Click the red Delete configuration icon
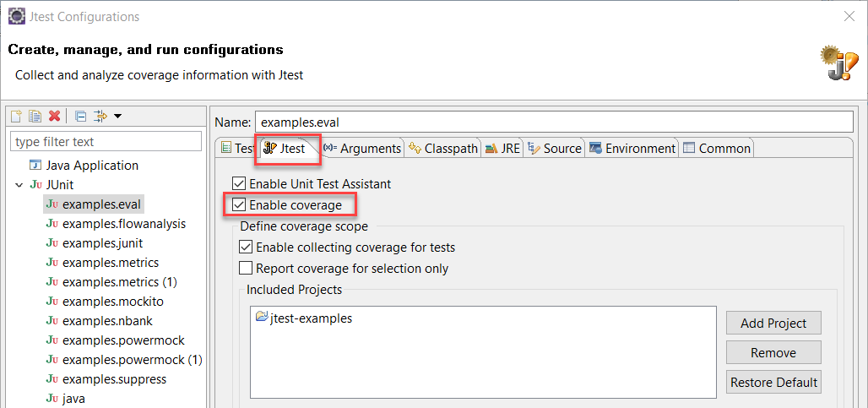 54,116
